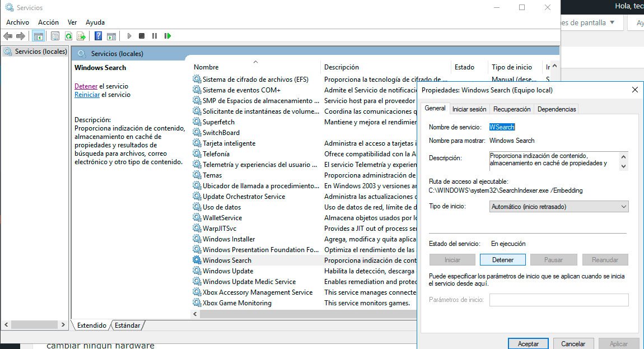Switch to the Estándar view tab
This screenshot has height=349, width=644.
click(x=127, y=325)
